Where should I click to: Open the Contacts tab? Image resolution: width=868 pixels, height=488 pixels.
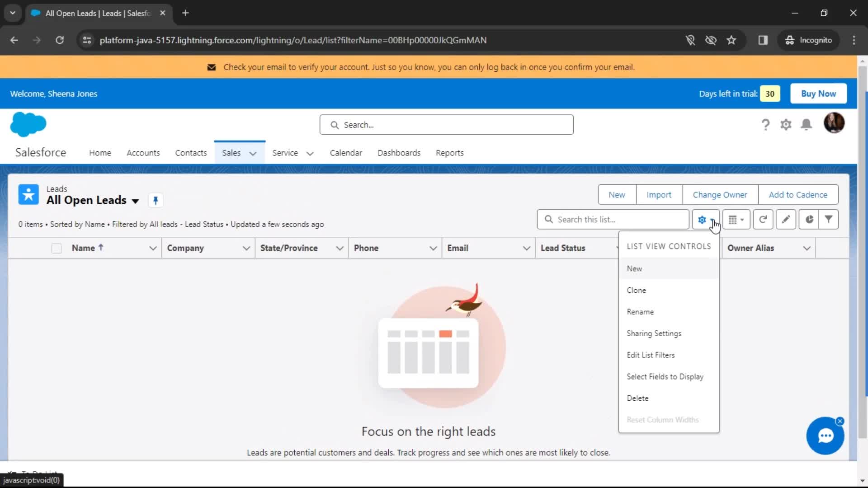coord(191,153)
